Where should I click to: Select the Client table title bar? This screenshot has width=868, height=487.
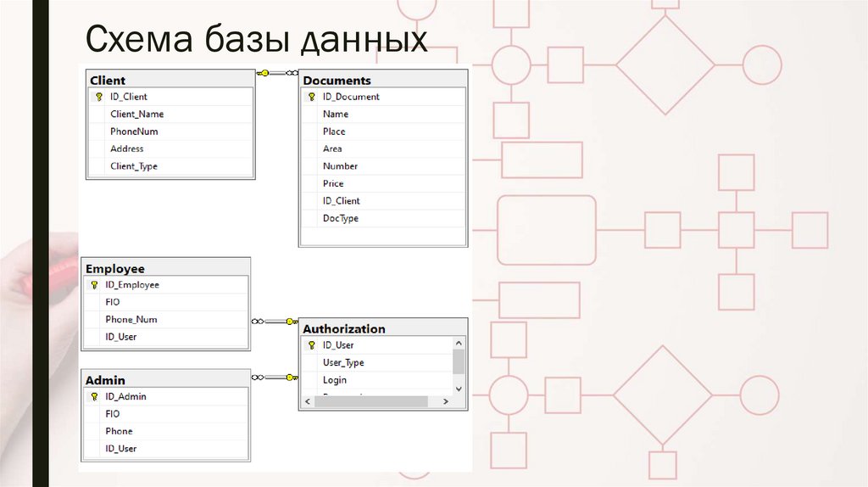[170, 80]
